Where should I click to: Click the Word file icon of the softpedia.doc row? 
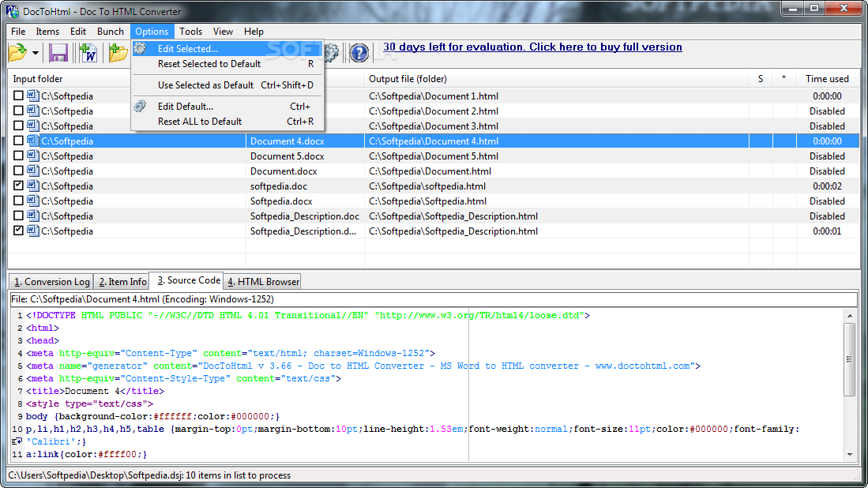tap(32, 186)
